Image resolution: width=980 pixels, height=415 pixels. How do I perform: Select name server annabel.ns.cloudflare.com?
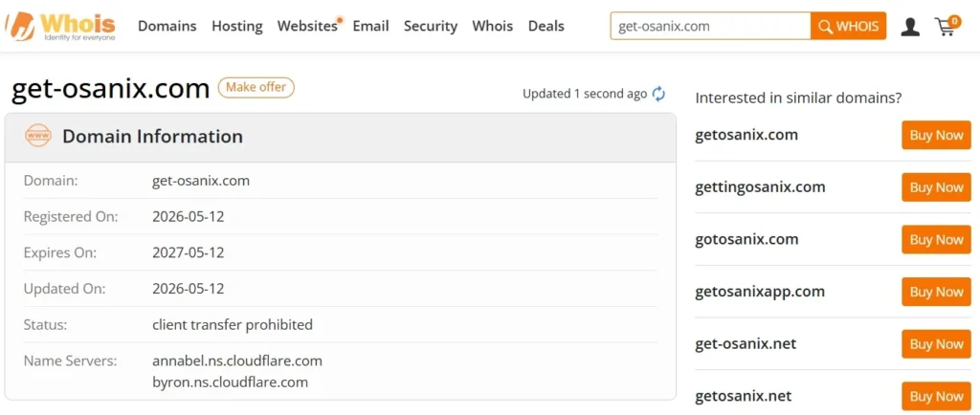click(x=237, y=360)
